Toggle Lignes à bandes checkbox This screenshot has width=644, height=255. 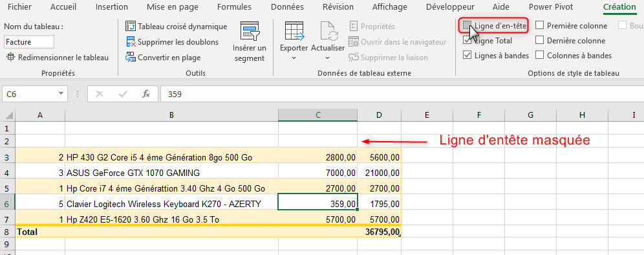(467, 55)
